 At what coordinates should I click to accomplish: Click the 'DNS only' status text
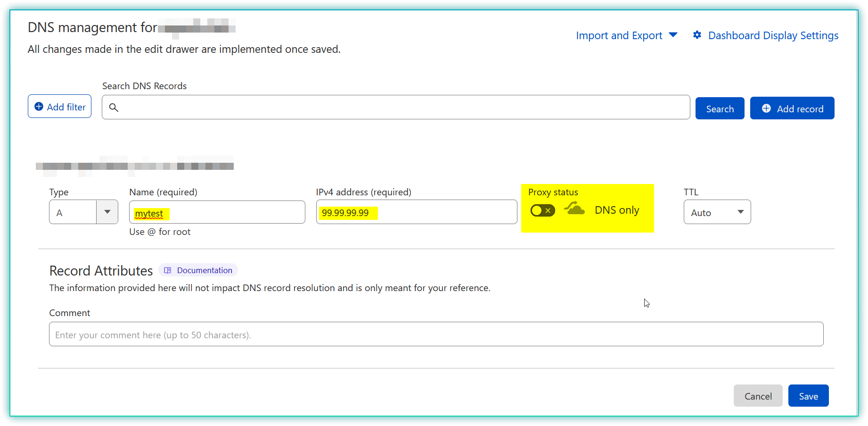click(x=617, y=210)
